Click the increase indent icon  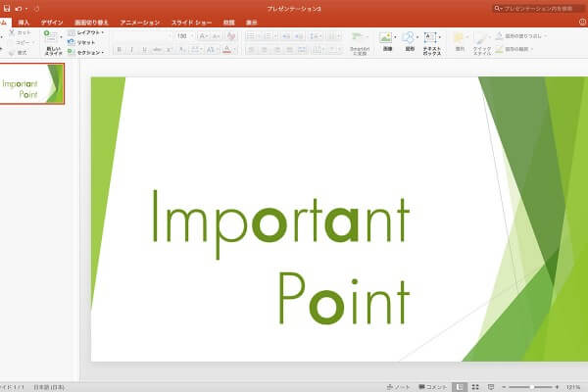299,36
